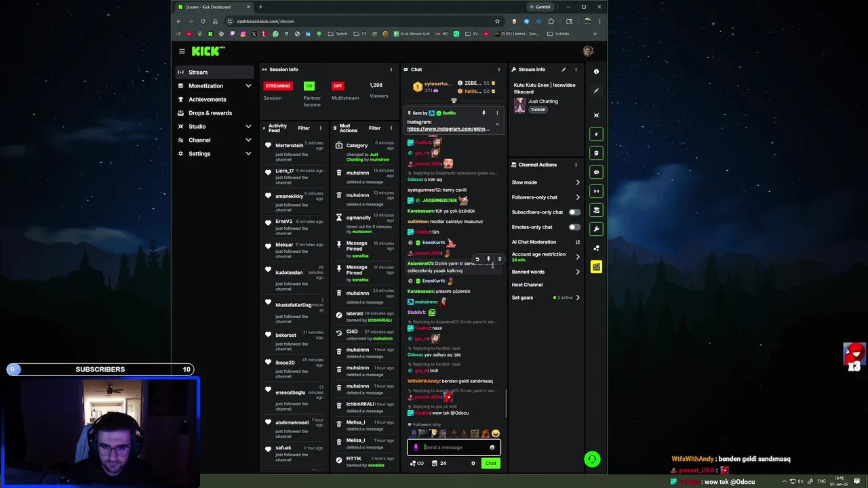
Task: Collapse the chat leaderboard handle
Action: [x=454, y=101]
